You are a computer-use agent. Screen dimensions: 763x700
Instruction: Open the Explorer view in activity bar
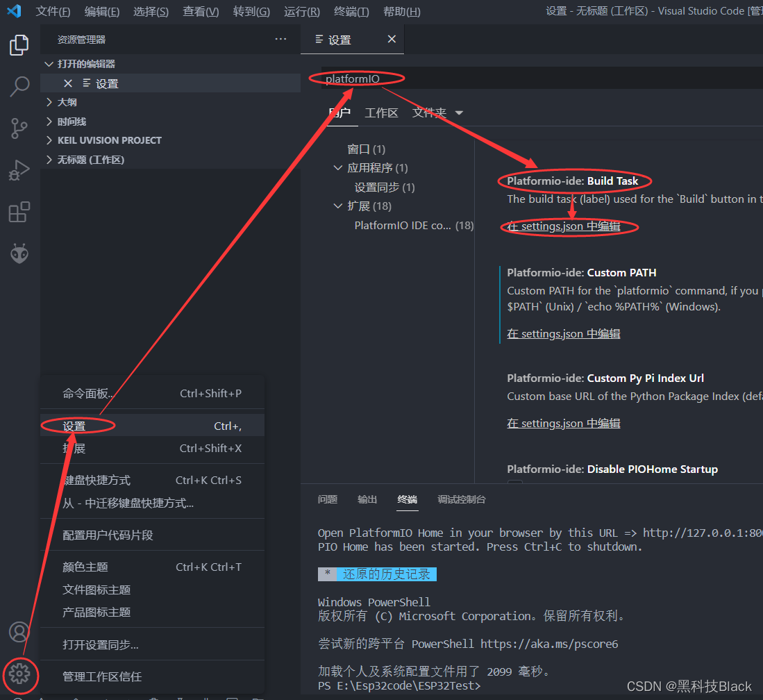(x=19, y=44)
